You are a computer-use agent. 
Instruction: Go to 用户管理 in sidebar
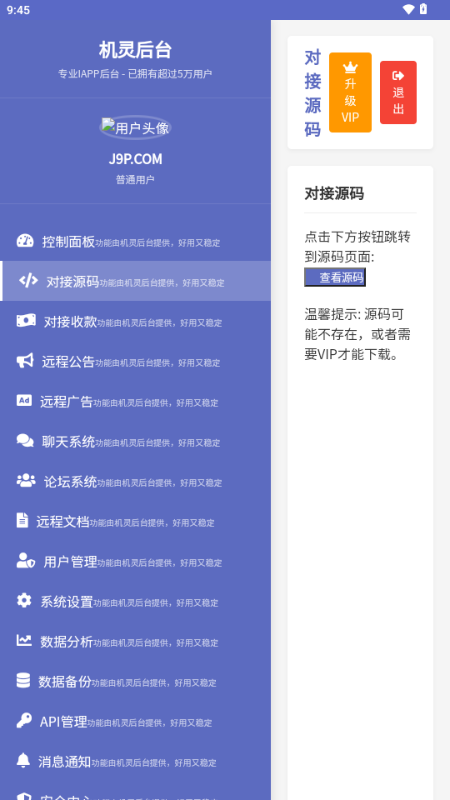135,561
